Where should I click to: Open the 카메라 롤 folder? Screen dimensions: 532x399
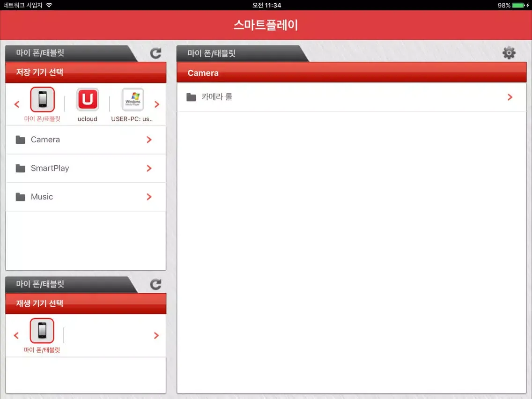click(352, 97)
